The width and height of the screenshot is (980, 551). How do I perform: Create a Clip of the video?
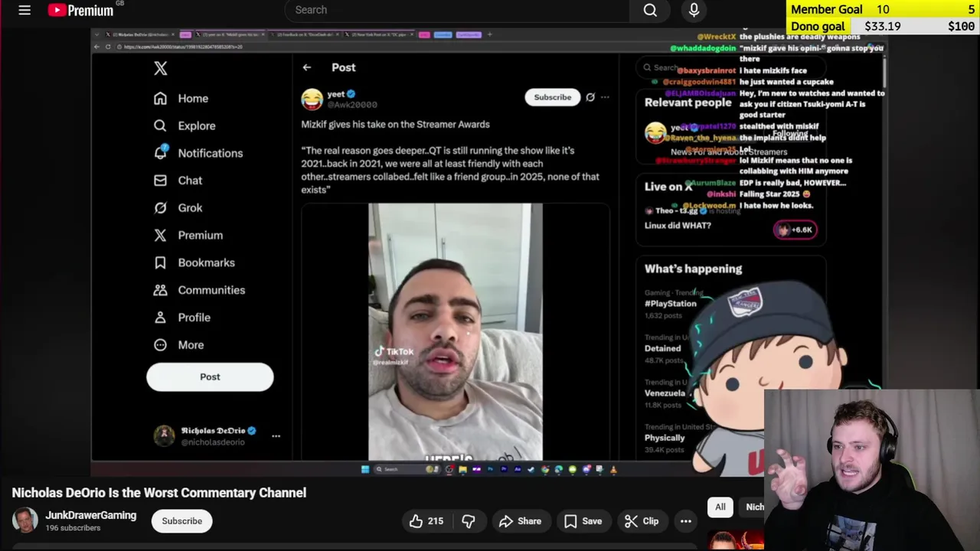coord(642,521)
